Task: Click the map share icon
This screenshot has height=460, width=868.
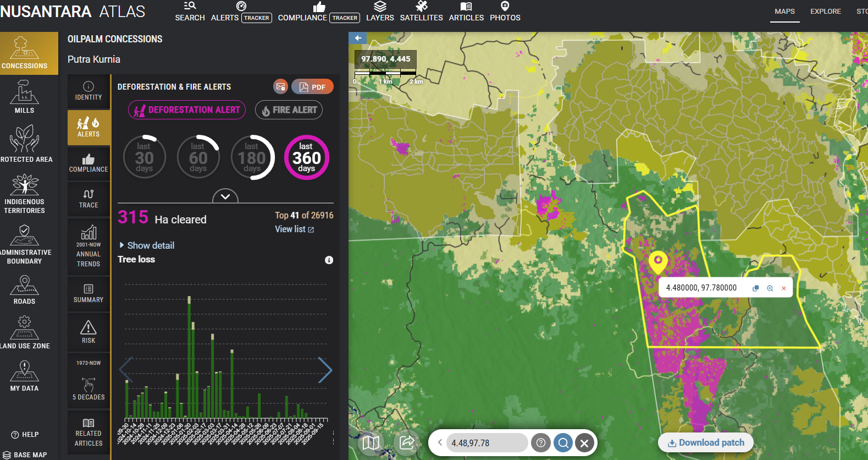Action: (x=407, y=442)
